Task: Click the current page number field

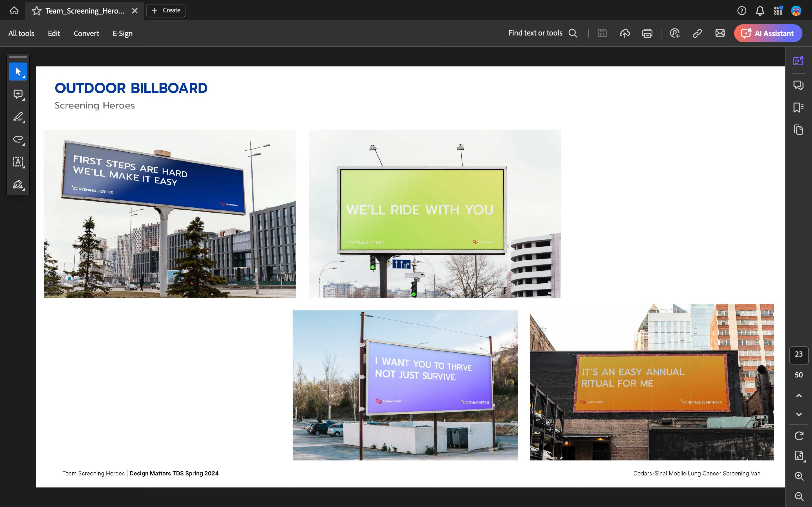Action: click(x=798, y=354)
